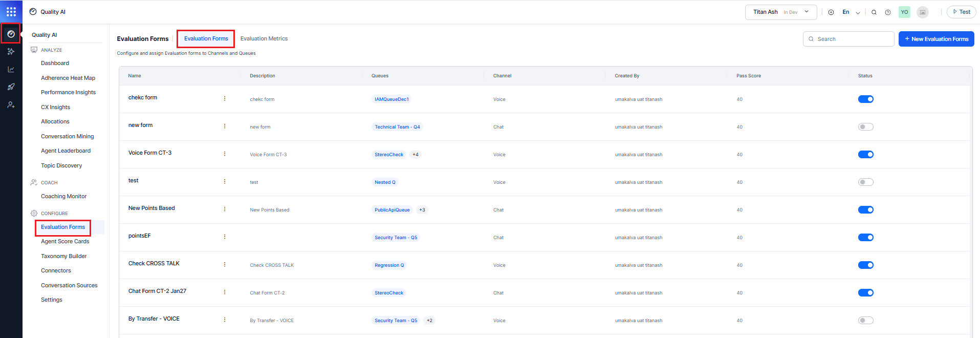Open the En language dropdown
The image size is (980, 338).
(x=851, y=12)
